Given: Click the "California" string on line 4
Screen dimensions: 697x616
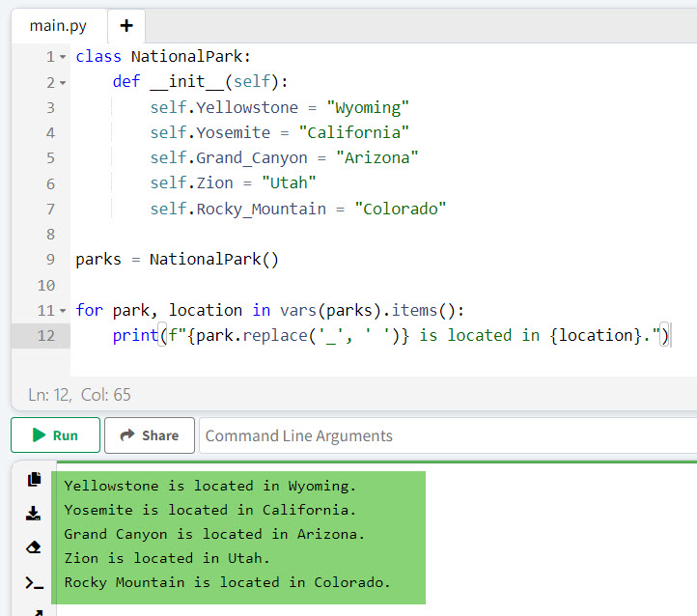Looking at the screenshot, I should point(354,132).
